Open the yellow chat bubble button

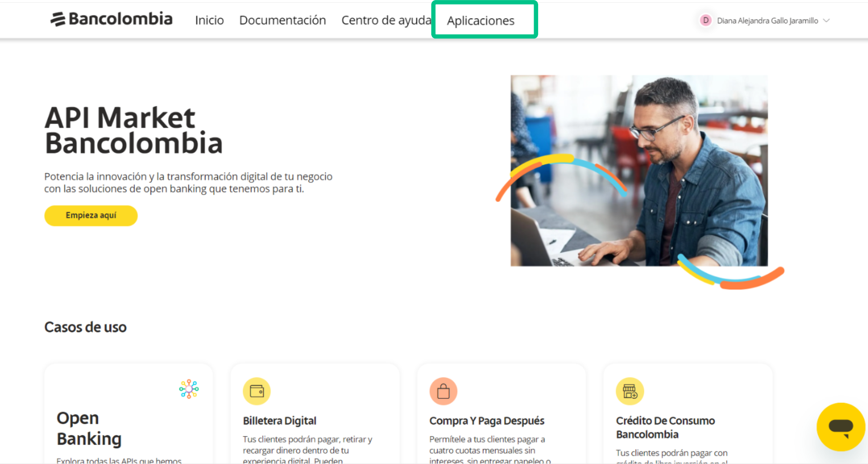tap(841, 427)
